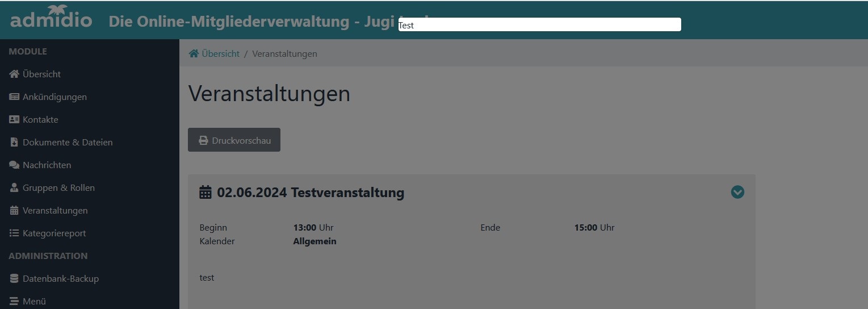The width and height of the screenshot is (868, 309).
Task: Expand the Testveranstaltung event options chevron
Action: coord(737,192)
